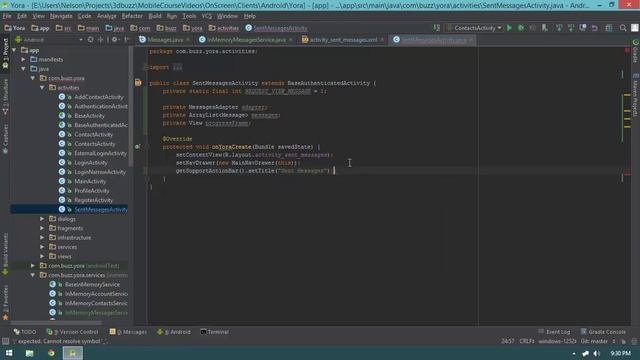The height and width of the screenshot is (360, 640).
Task: Expand the infrastructure package
Action: click(x=42, y=238)
